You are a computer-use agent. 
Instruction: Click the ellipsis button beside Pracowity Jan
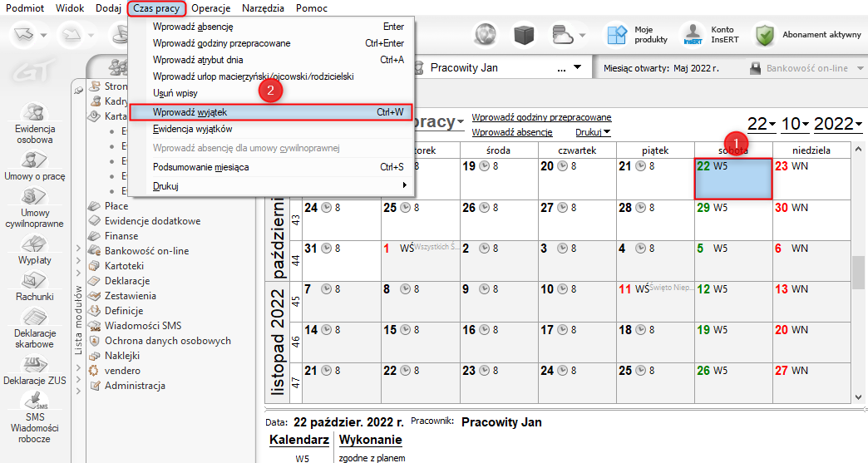(x=561, y=69)
